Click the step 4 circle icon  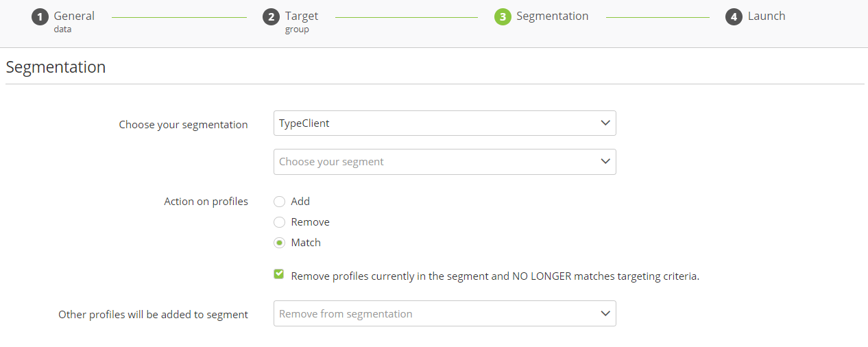[734, 16]
